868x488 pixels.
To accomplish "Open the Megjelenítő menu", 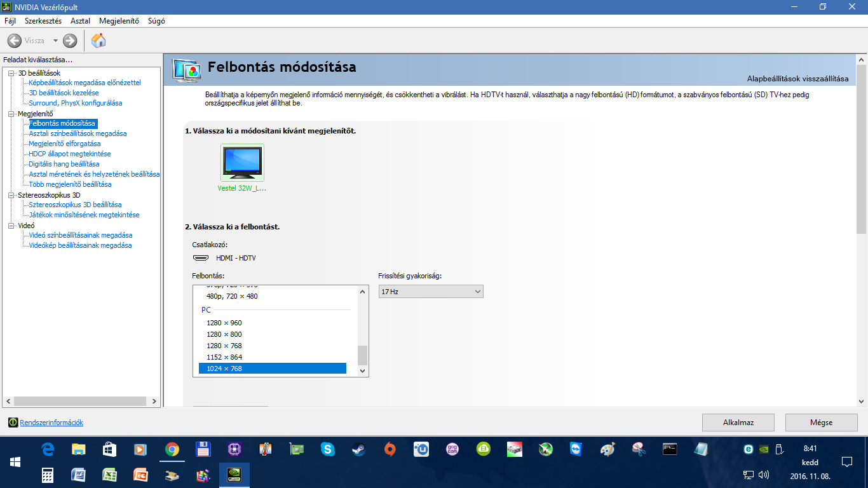I will point(119,20).
